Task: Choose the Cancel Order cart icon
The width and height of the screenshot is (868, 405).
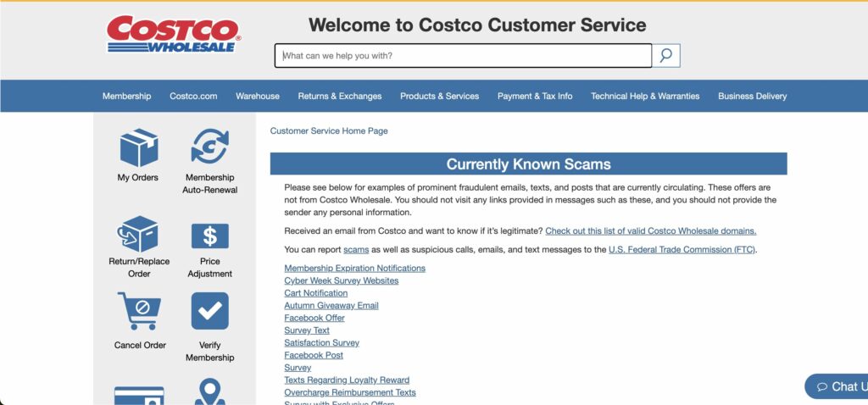Action: point(140,311)
